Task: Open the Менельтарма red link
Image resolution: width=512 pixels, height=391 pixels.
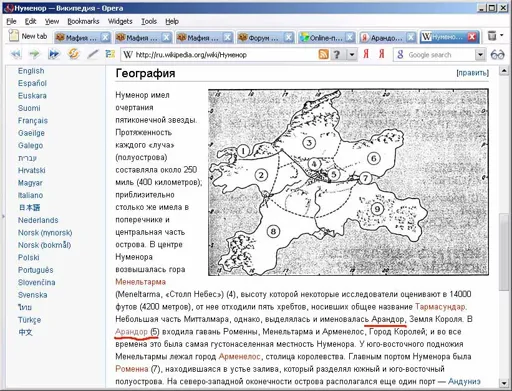Action: tap(140, 282)
